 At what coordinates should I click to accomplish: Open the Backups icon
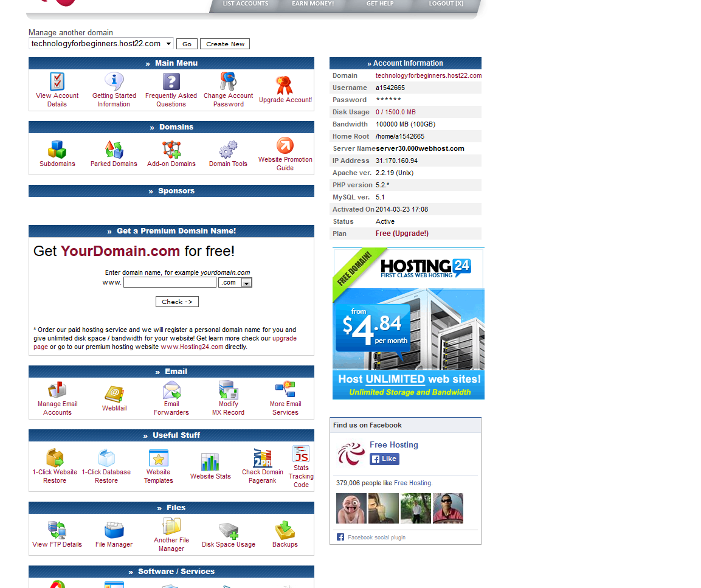(285, 530)
